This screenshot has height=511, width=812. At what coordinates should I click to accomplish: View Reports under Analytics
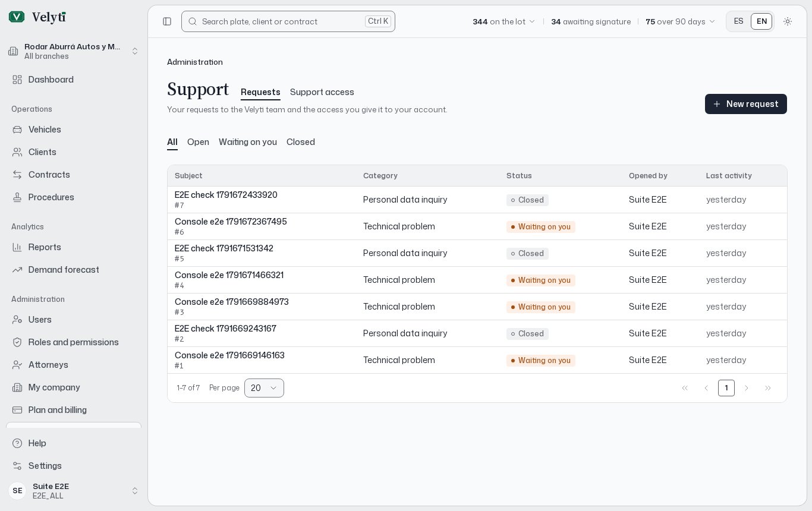74,247
